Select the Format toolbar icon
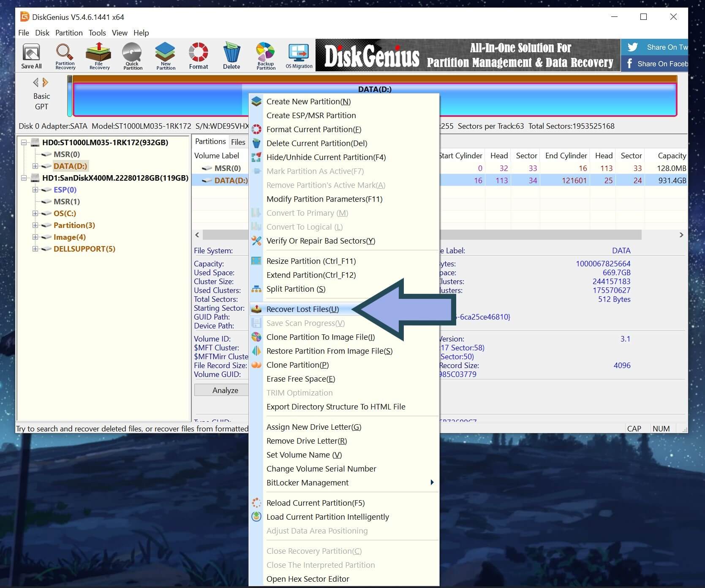This screenshot has height=588, width=705. 199,55
